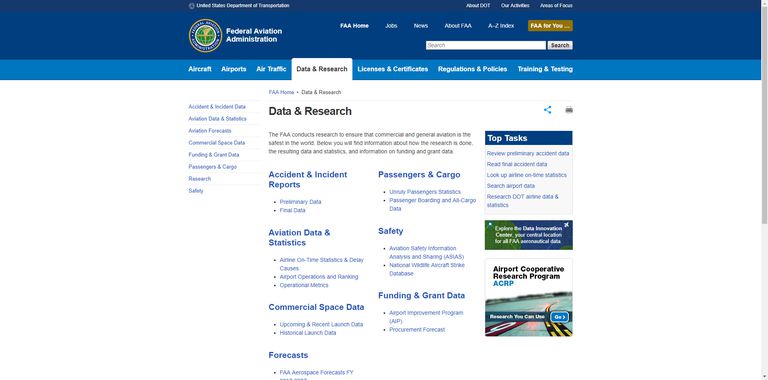This screenshot has height=380, width=768.
Task: Go to FAA Home in the header menu
Action: 354,25
